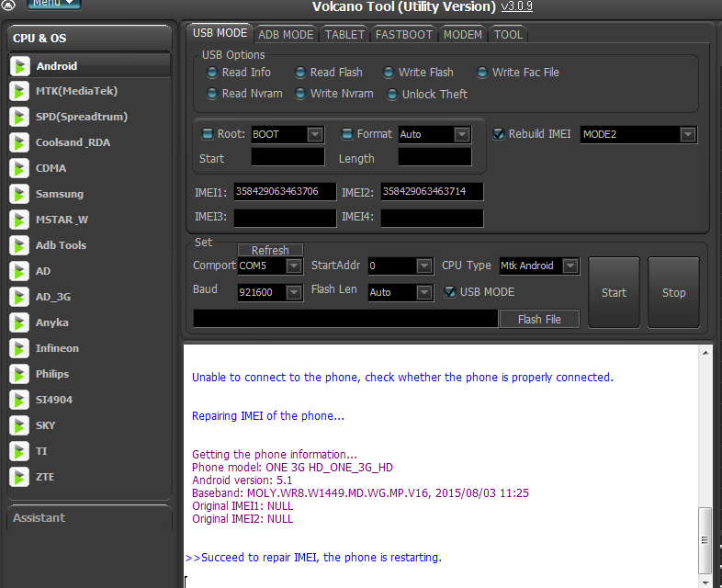The width and height of the screenshot is (722, 588).
Task: Click the Start button
Action: tap(614, 292)
